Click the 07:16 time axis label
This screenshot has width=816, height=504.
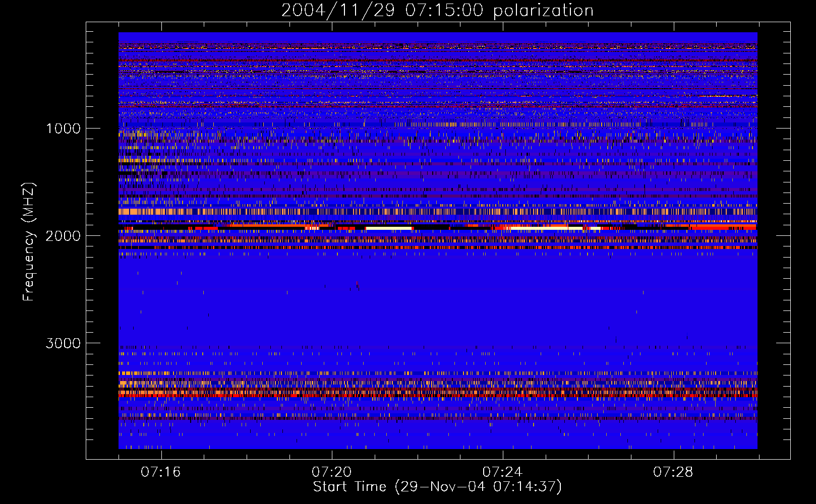click(161, 472)
